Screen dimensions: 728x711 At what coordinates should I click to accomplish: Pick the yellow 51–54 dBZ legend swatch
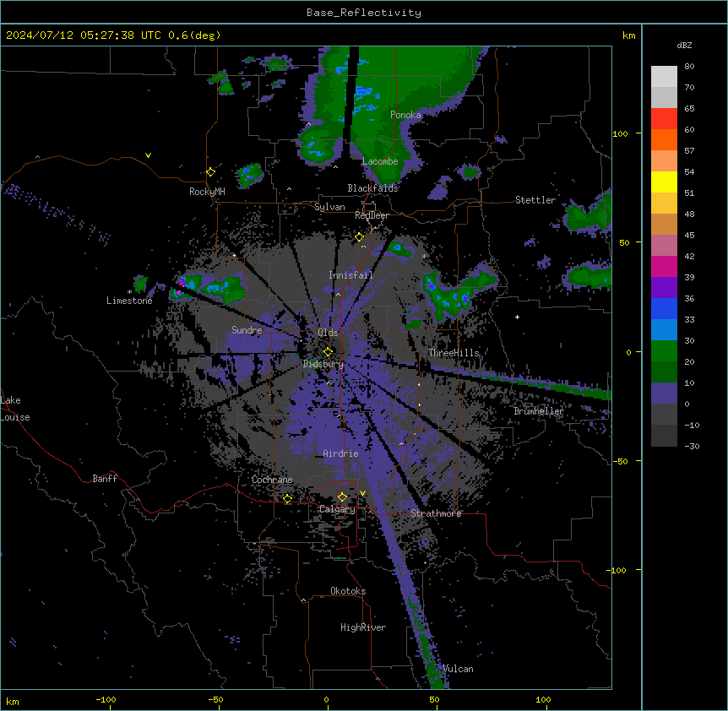click(x=664, y=182)
